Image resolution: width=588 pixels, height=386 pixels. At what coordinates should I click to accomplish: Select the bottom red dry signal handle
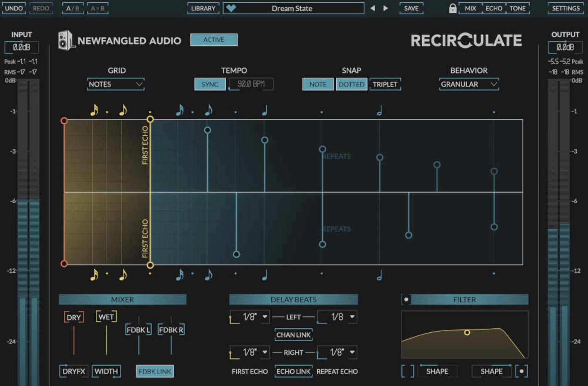click(x=64, y=263)
